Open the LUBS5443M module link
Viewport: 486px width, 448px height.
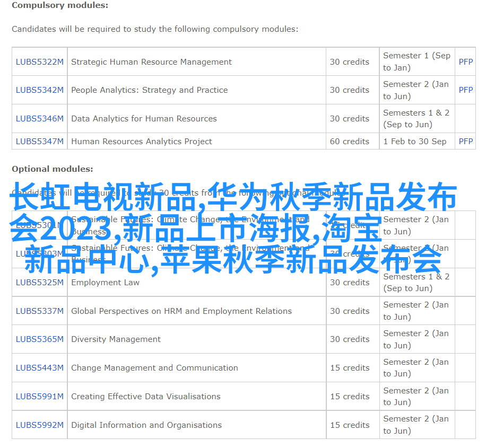click(40, 367)
